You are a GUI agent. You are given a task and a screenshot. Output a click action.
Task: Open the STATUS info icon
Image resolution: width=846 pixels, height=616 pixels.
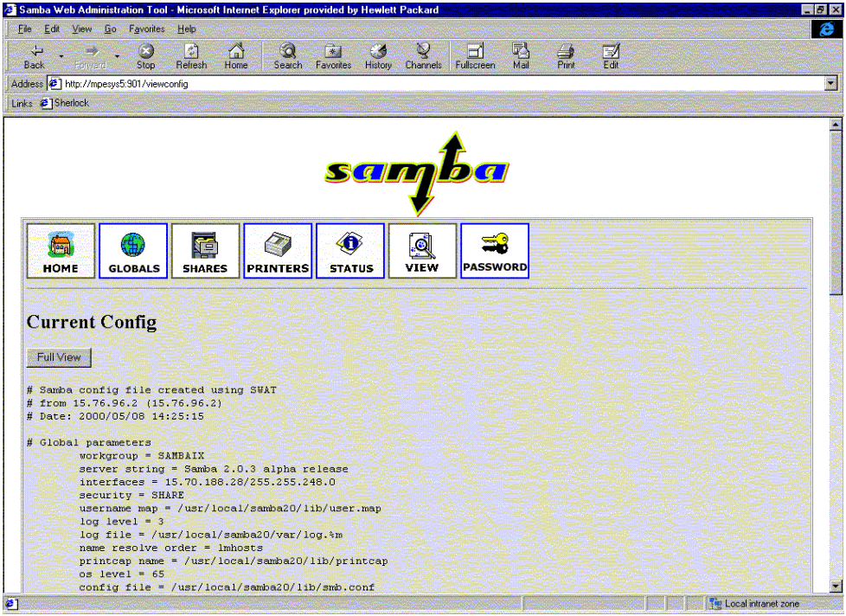(350, 251)
